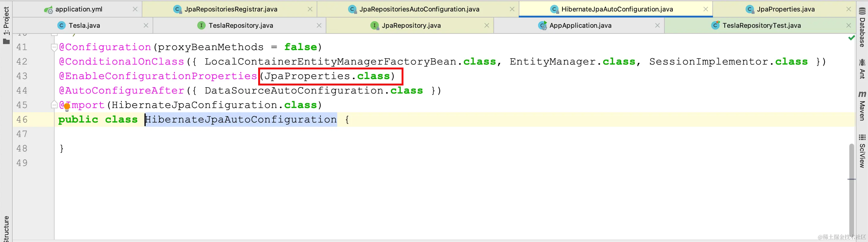
Task: Click DataSourceAutoConfiguration.class reference
Action: (314, 91)
